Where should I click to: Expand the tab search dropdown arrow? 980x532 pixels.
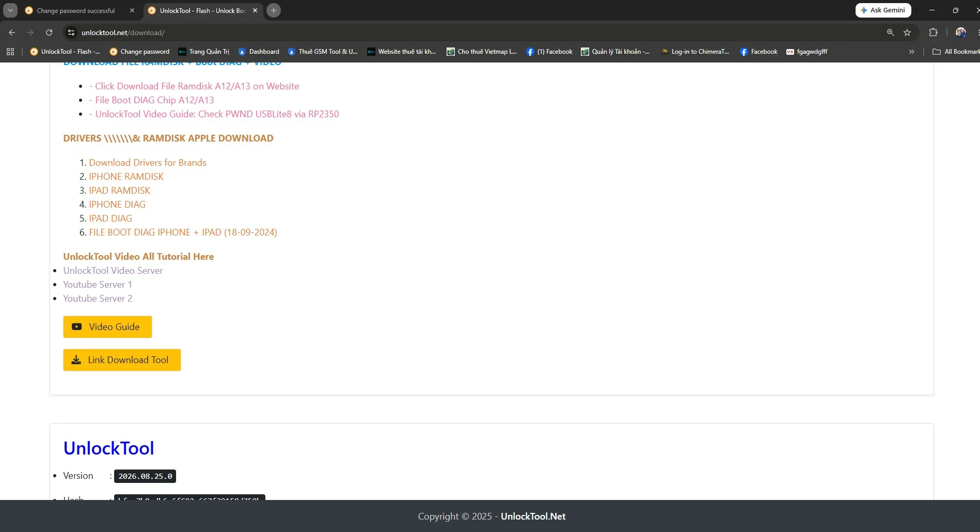coord(10,10)
